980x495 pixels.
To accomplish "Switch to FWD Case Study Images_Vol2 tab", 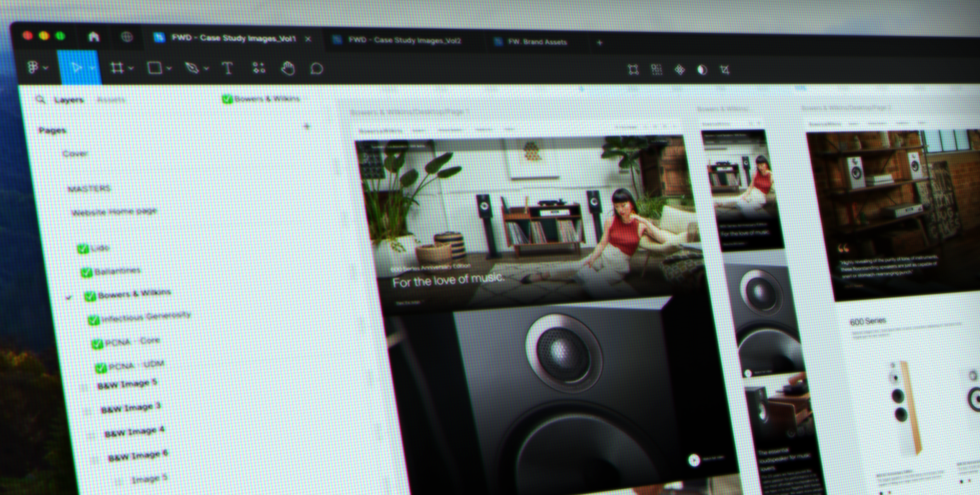I will [x=404, y=40].
